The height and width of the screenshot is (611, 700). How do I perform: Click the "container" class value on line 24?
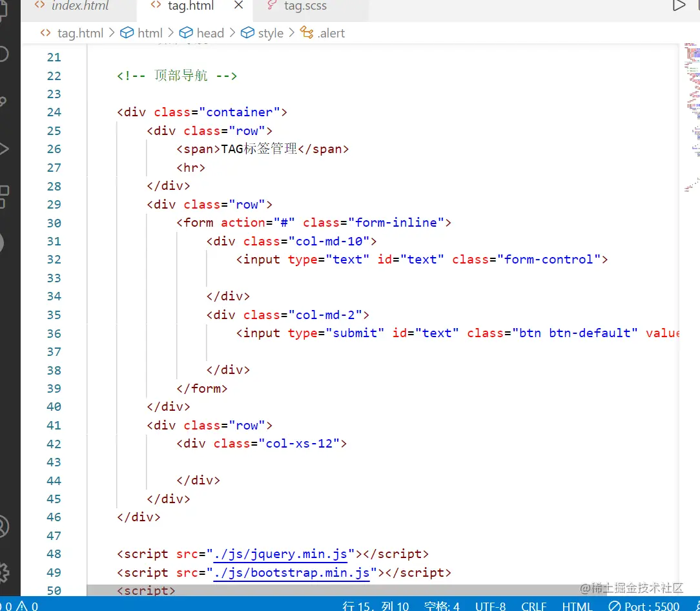click(240, 112)
